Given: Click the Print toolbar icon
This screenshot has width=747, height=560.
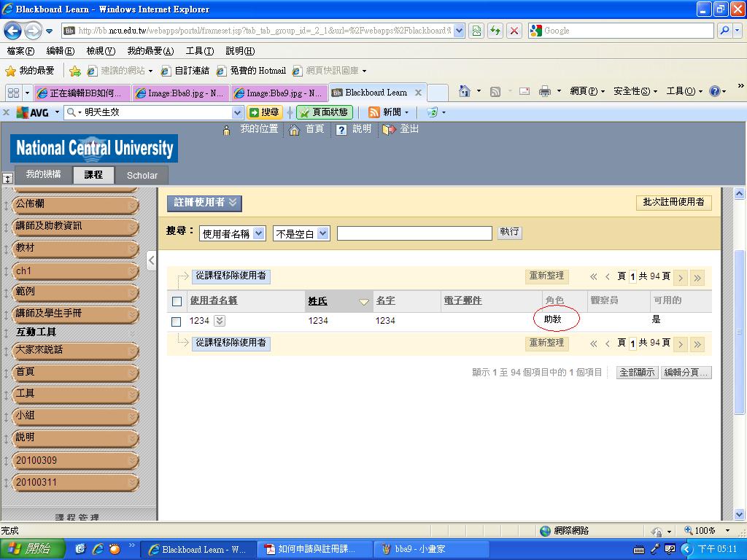Looking at the screenshot, I should point(544,91).
